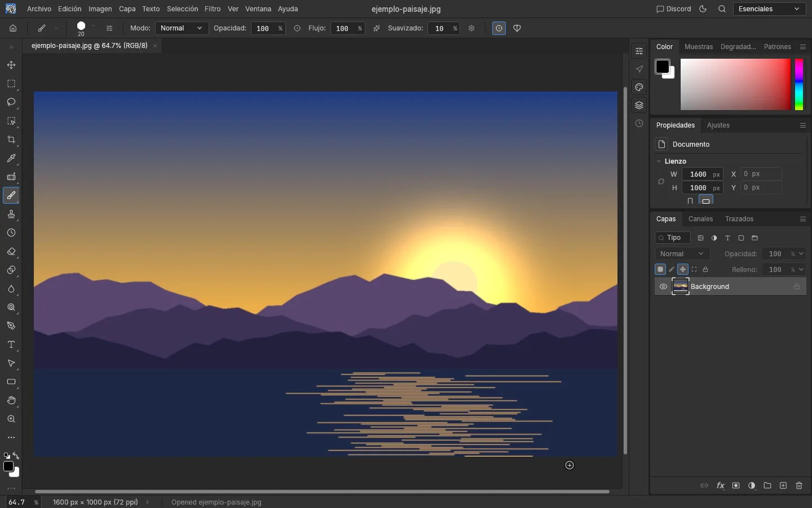Add layer mask icon
Image resolution: width=812 pixels, height=508 pixels.
click(x=736, y=485)
